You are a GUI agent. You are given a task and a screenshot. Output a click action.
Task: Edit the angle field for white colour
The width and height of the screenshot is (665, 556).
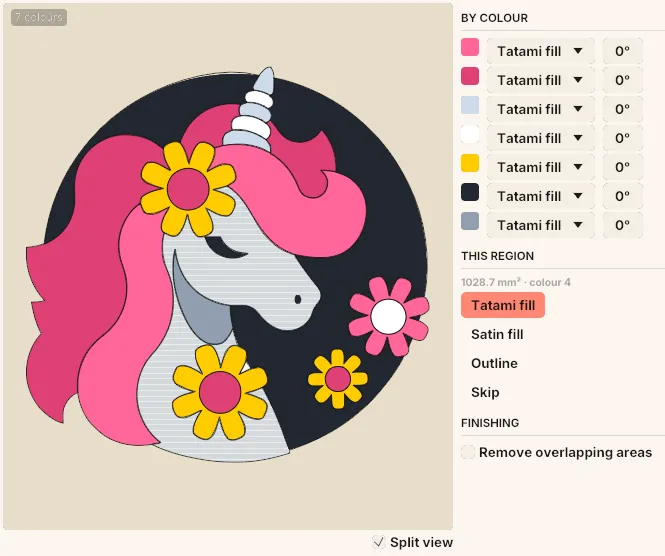tap(623, 138)
